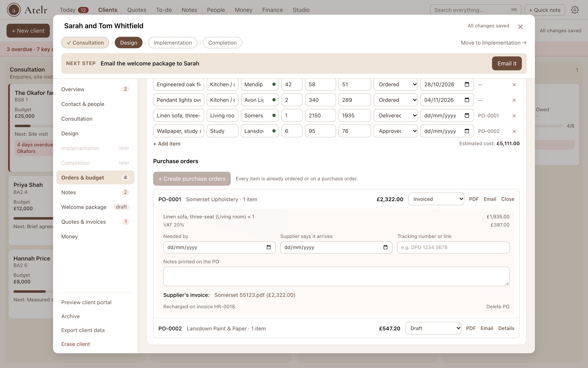Collapse PO-0001 with Close link

[x=508, y=199]
